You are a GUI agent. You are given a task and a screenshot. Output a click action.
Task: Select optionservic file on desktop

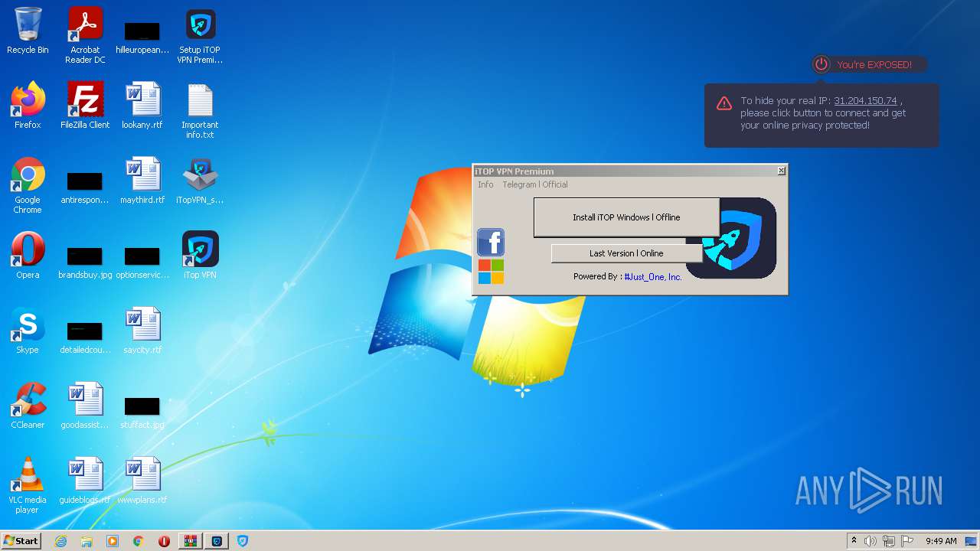click(x=142, y=261)
